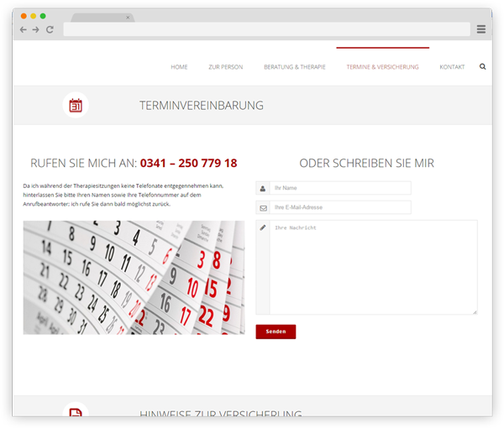Open BERATUNG & THERAPIE menu
The width and height of the screenshot is (504, 428).
[295, 67]
